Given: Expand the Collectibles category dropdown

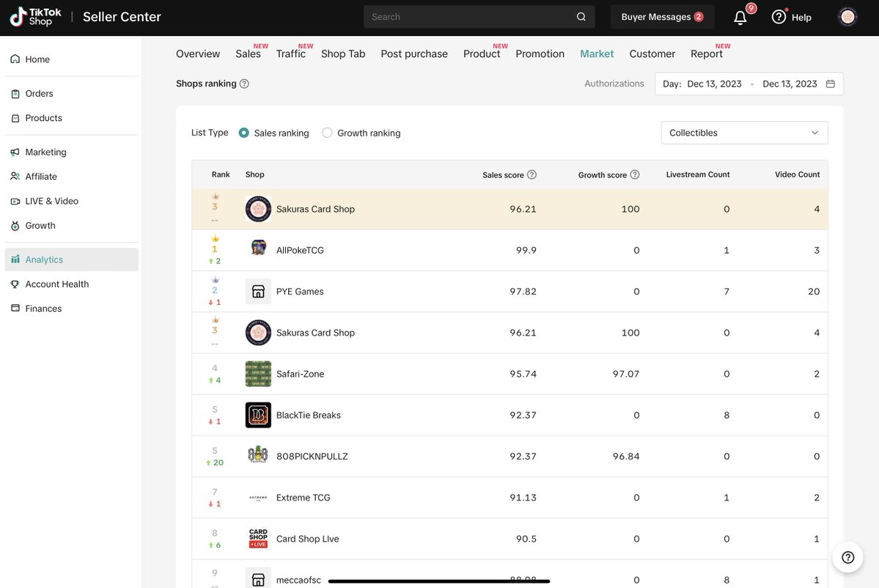Looking at the screenshot, I should point(744,133).
